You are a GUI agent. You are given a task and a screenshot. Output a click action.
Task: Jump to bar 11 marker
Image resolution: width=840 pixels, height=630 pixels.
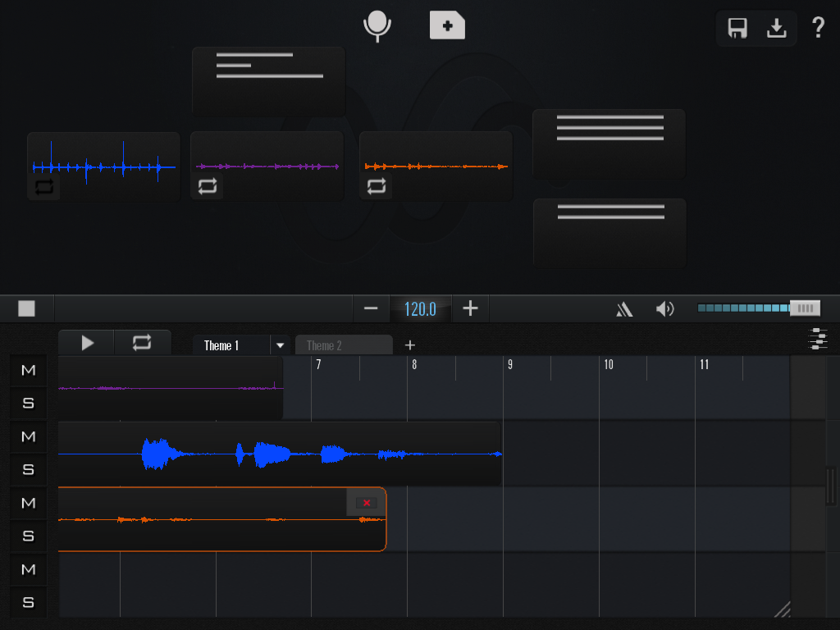705,365
